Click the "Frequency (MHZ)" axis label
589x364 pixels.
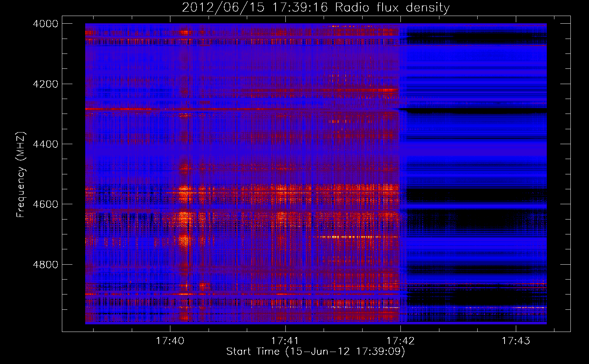[21, 174]
